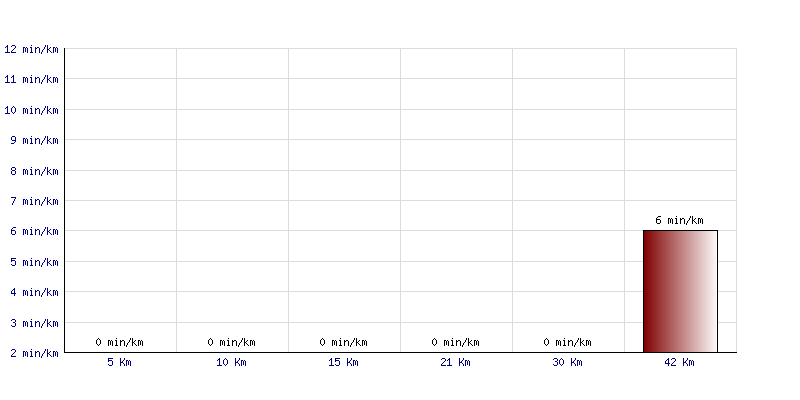Click the 11 min/km y-axis label
Image resolution: width=800 pixels, height=400 pixels.
[31, 79]
